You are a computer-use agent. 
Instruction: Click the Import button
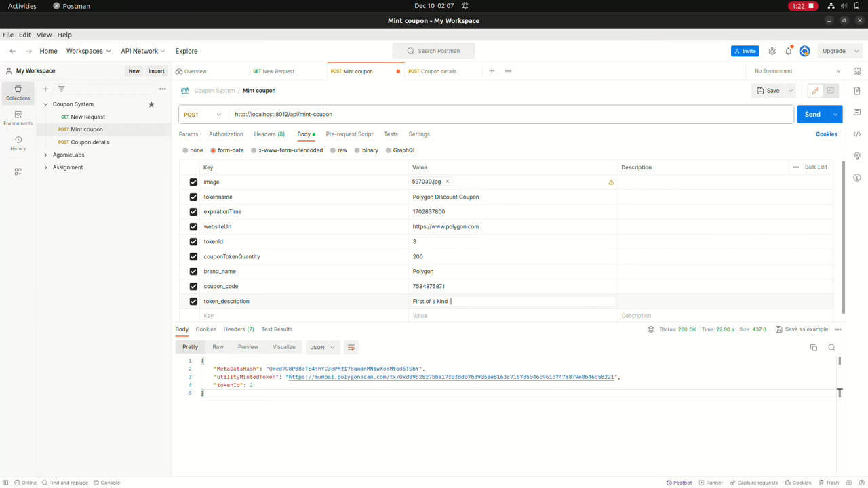click(156, 71)
